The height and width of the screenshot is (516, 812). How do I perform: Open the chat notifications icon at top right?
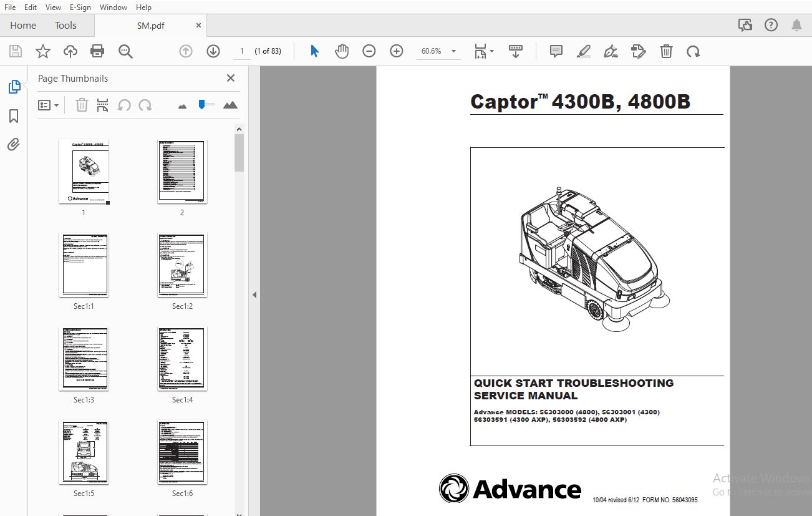pyautogui.click(x=745, y=26)
